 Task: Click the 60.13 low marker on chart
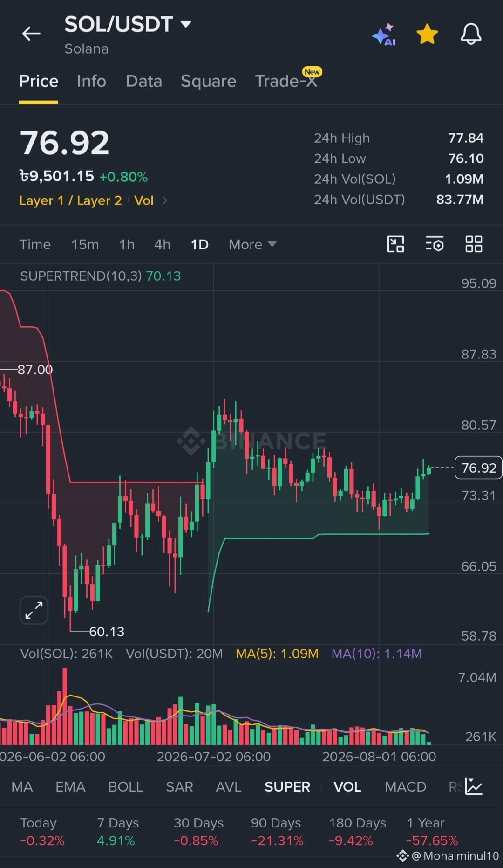coord(107,632)
